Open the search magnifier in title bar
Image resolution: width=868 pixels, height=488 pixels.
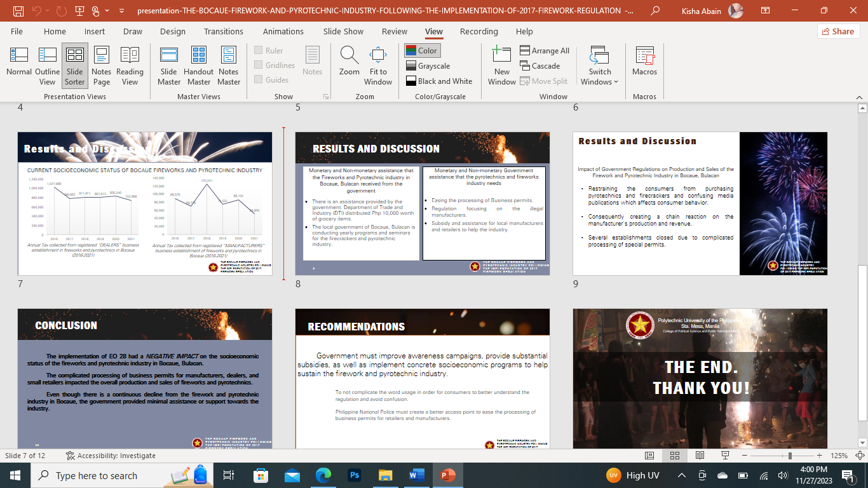654,11
